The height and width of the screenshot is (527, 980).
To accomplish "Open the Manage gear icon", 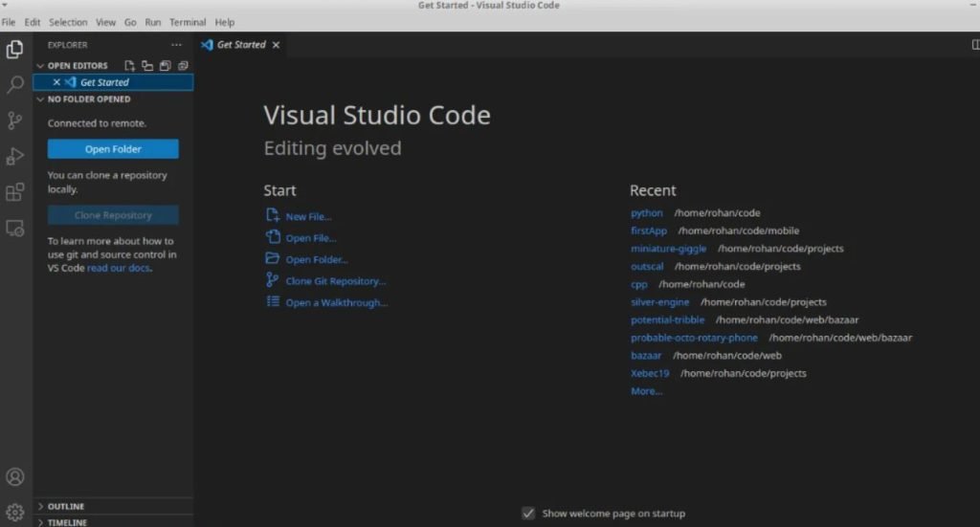I will pos(15,513).
